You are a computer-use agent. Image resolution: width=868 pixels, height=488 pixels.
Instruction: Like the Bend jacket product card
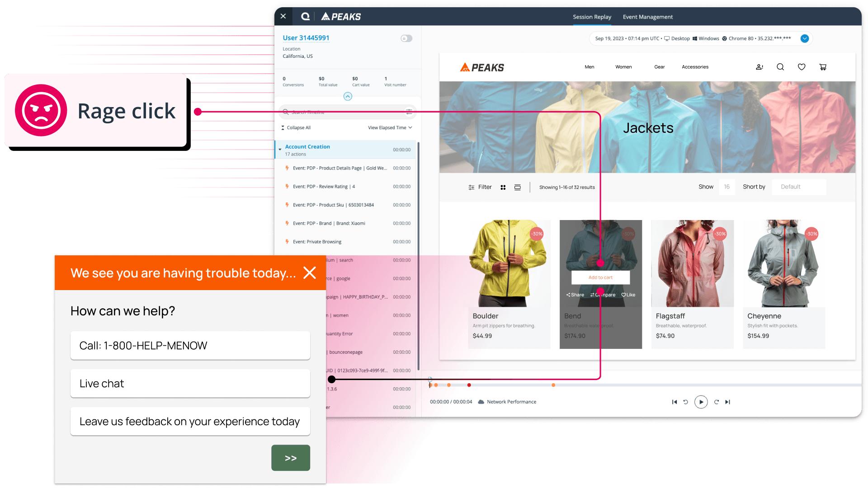(x=628, y=295)
